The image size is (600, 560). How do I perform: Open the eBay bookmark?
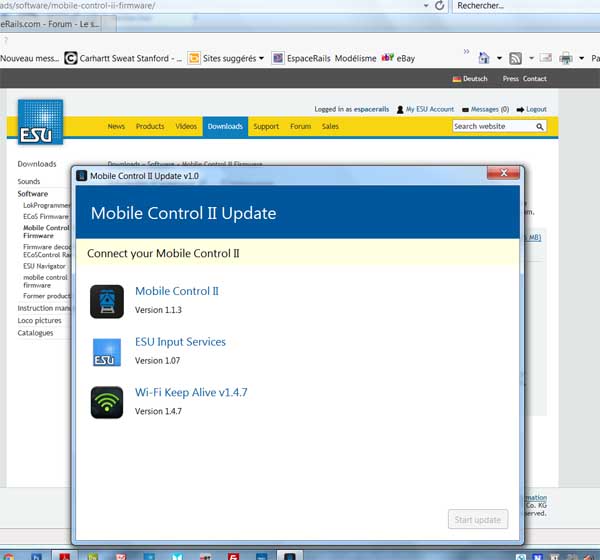[x=398, y=58]
